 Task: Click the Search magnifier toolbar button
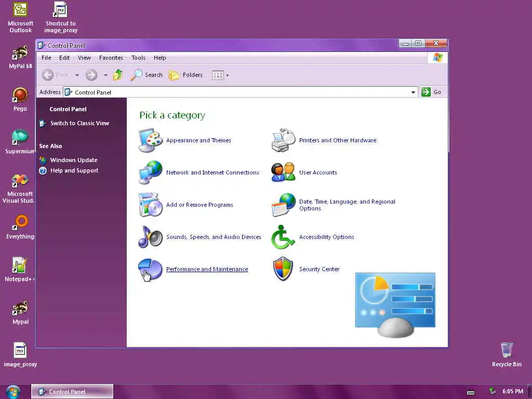(147, 75)
